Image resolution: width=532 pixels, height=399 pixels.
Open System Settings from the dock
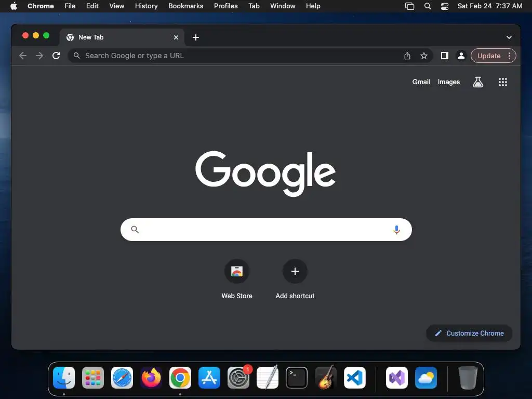pyautogui.click(x=238, y=378)
